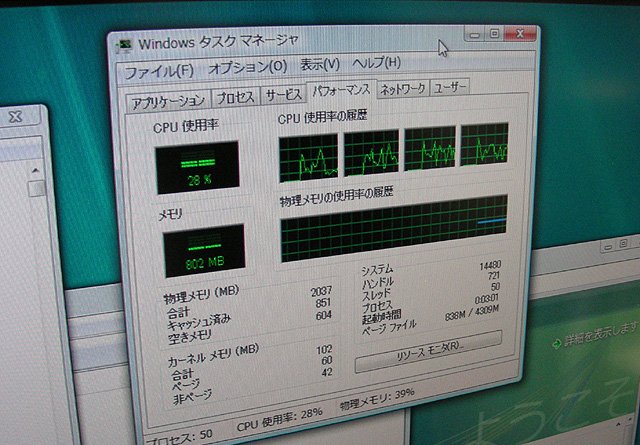Open the オプション(O) menu
Screen dimensions: 640x445
247,68
